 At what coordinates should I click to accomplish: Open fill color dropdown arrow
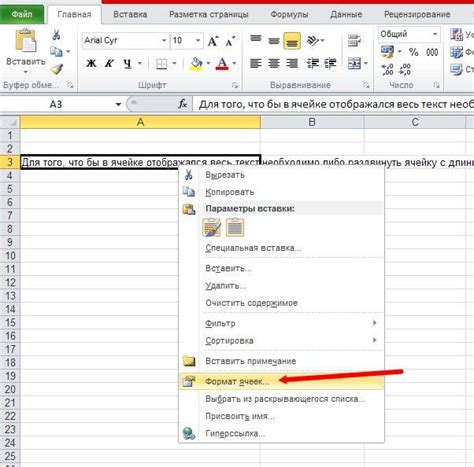208,63
